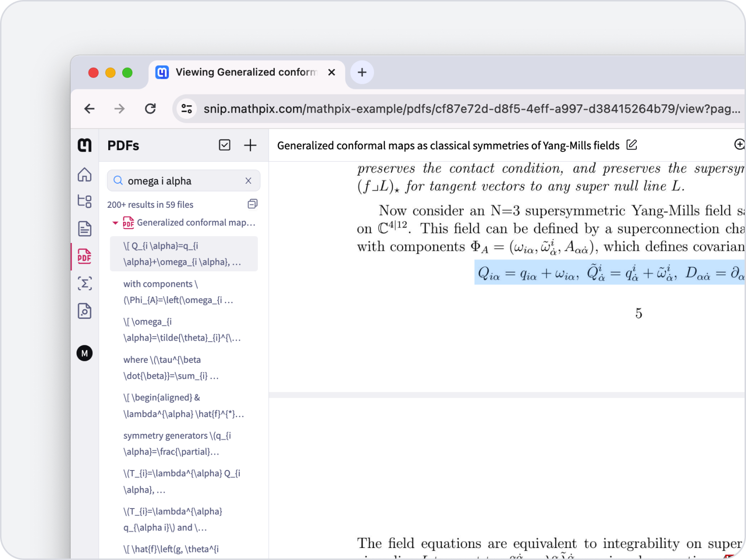Open the Home sidebar icon
This screenshot has height=560, width=746.
tap(85, 174)
